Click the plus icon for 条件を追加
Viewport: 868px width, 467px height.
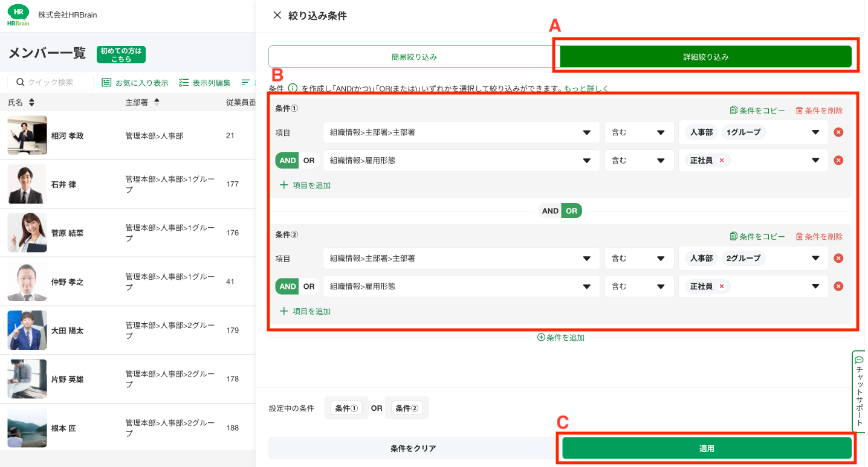click(542, 338)
